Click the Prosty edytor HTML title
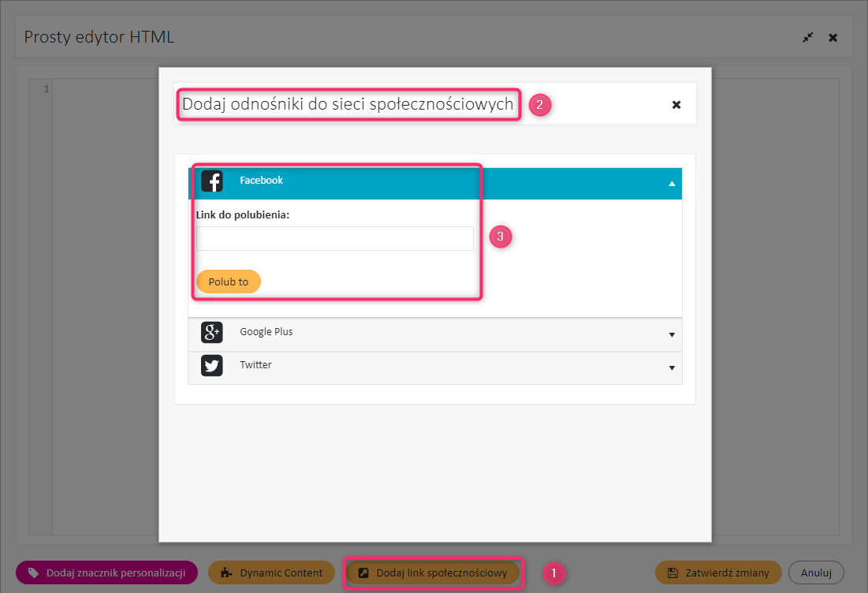This screenshot has height=593, width=868. pyautogui.click(x=99, y=37)
